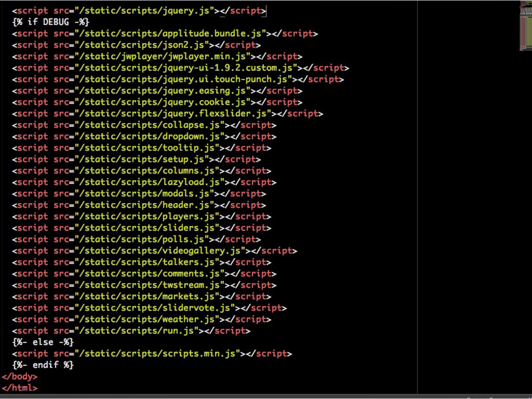Click the json2.js script line

point(137,45)
